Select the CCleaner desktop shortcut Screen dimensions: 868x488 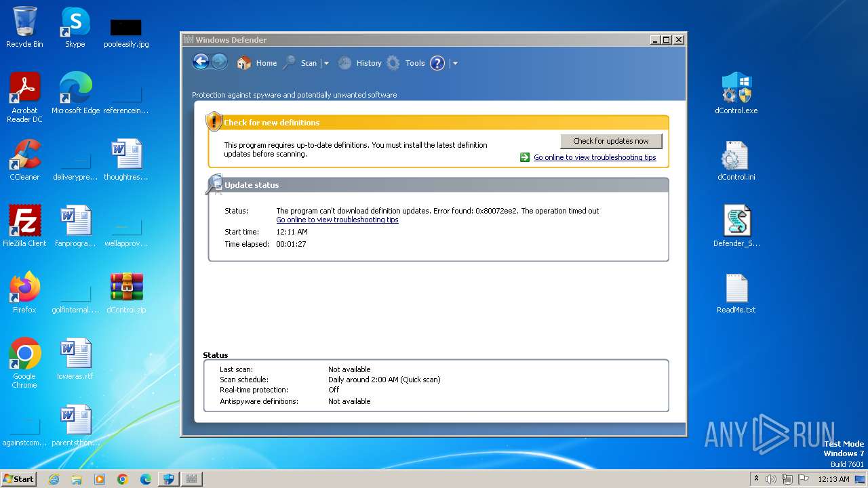click(24, 160)
